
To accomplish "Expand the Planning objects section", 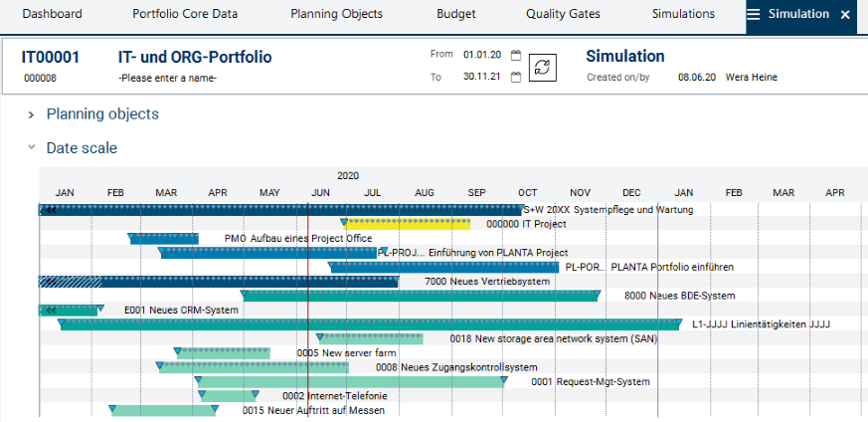I will point(31,114).
